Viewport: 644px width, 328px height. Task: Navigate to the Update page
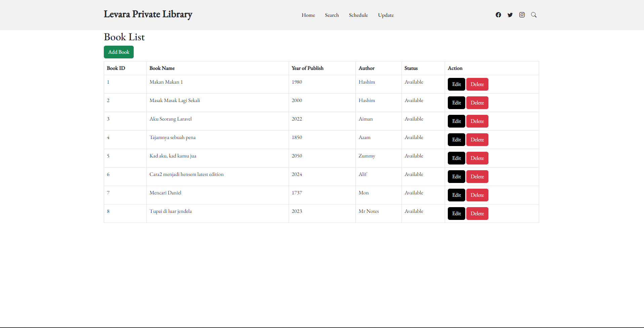pos(385,15)
